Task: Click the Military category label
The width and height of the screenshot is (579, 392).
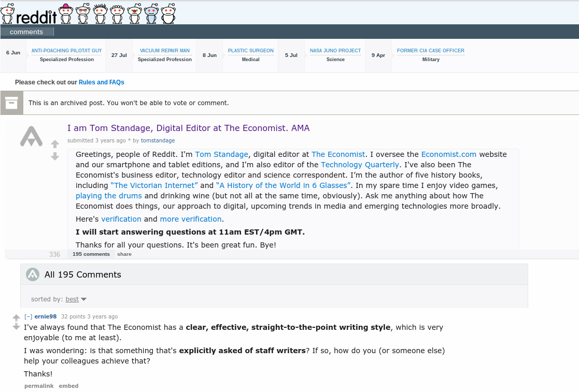Action: pyautogui.click(x=431, y=60)
